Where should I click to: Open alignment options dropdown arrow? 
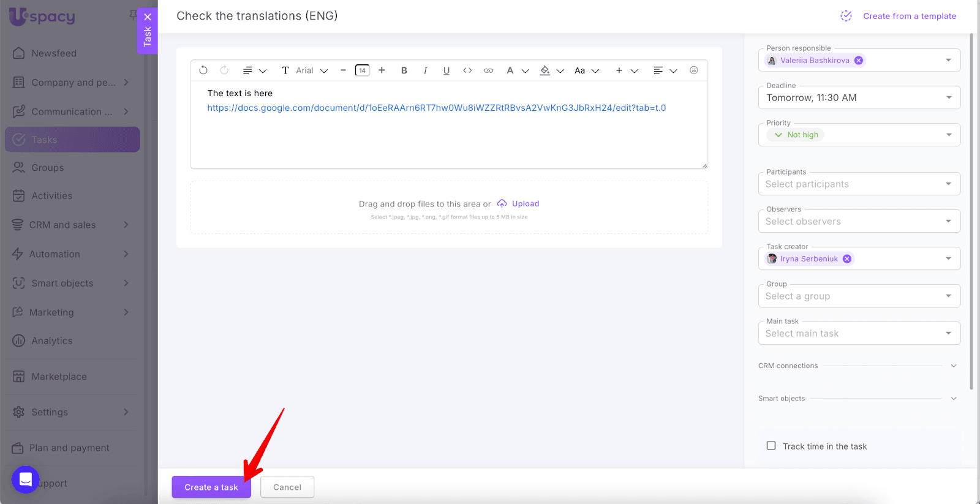coord(673,71)
